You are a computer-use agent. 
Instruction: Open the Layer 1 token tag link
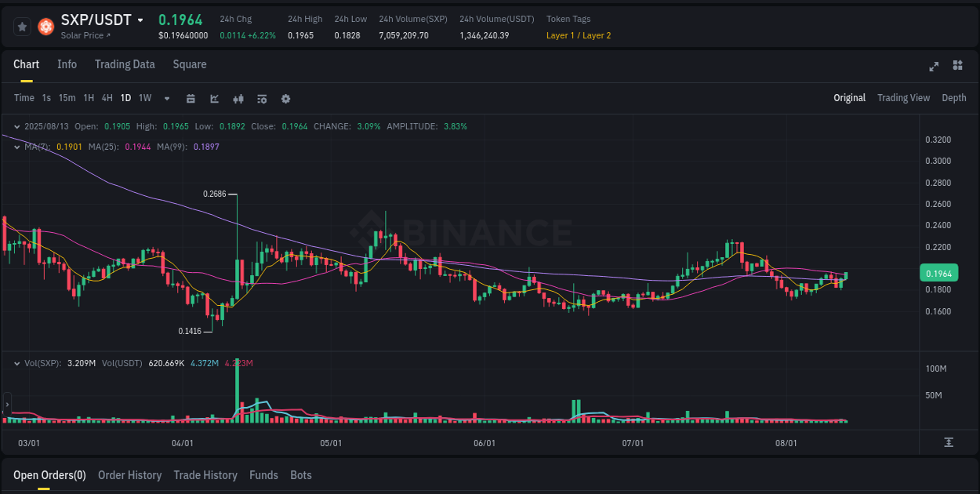(x=561, y=35)
